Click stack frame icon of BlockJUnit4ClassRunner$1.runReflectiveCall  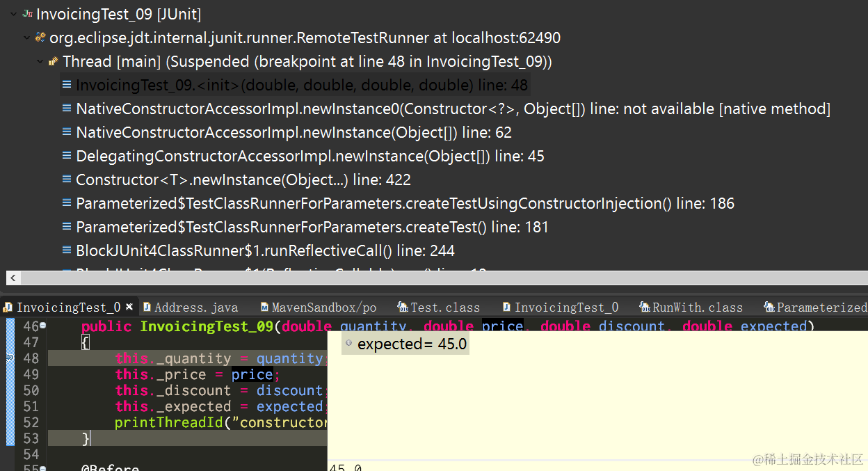pos(67,250)
